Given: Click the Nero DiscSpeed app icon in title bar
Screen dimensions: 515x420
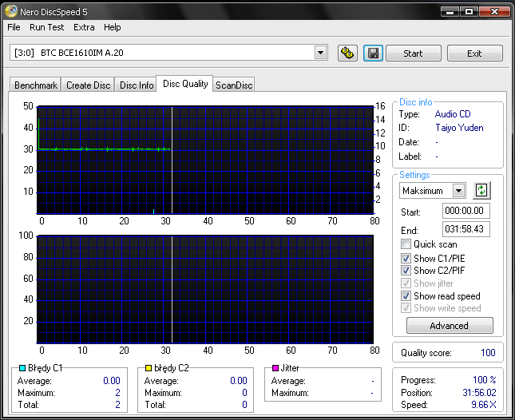Looking at the screenshot, I should click(x=10, y=11).
